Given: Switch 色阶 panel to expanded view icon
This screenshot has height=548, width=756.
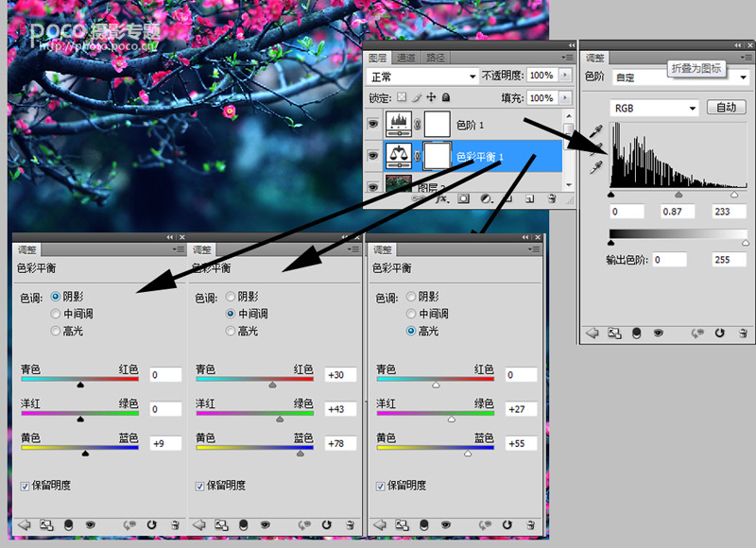Looking at the screenshot, I should (x=614, y=333).
